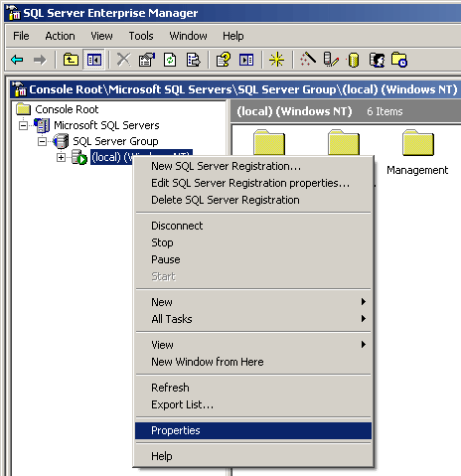Click the SQL Server Group node icon
This screenshot has width=461, height=476.
pyautogui.click(x=61, y=141)
